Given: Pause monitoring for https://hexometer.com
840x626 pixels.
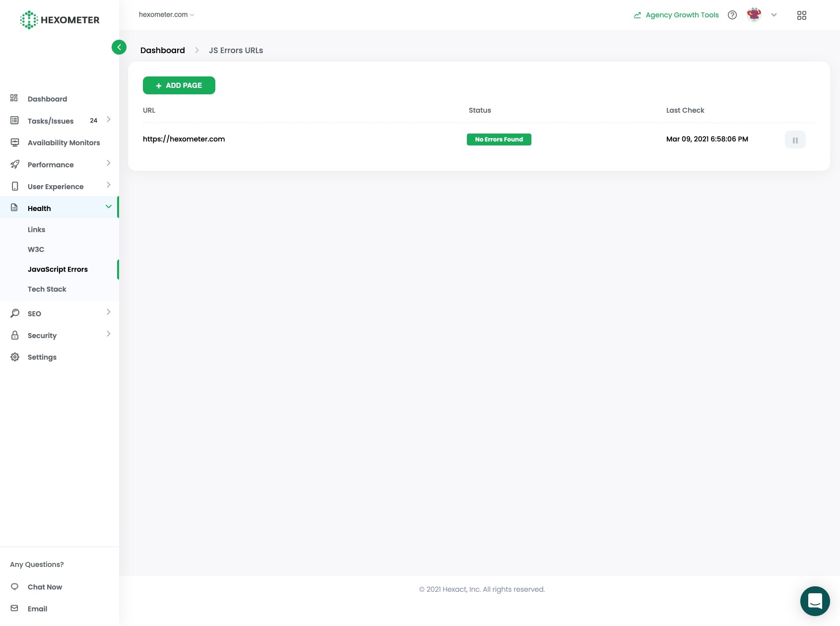Looking at the screenshot, I should tap(795, 140).
